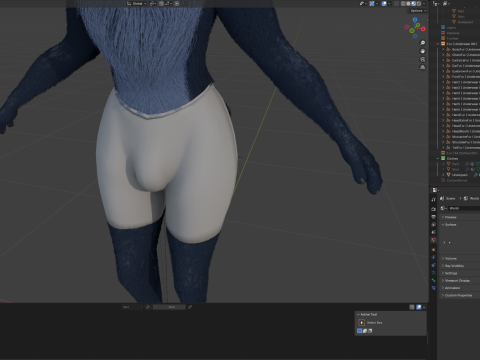Open the Tool properties tab
Image resolution: width=480 pixels, height=360 pixels.
(433, 199)
